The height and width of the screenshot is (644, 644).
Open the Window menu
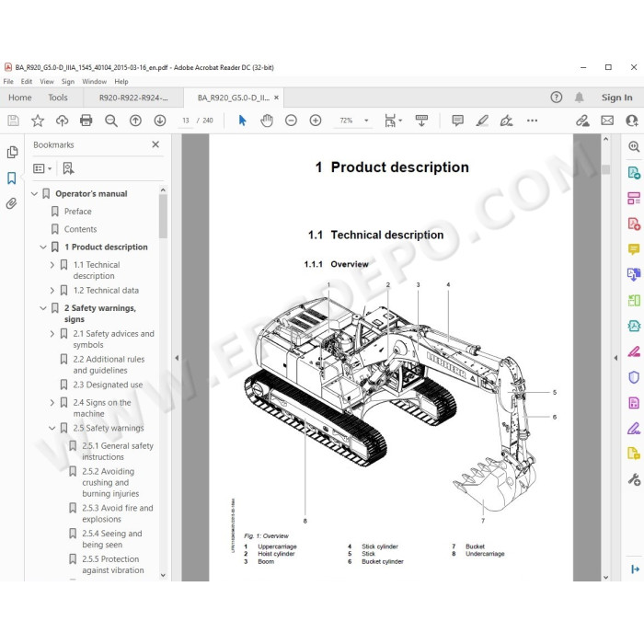click(x=94, y=81)
